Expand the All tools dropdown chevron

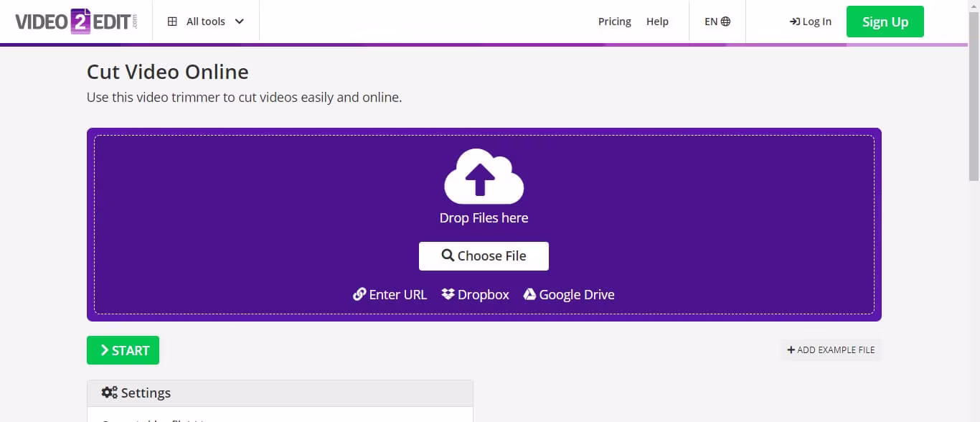240,22
